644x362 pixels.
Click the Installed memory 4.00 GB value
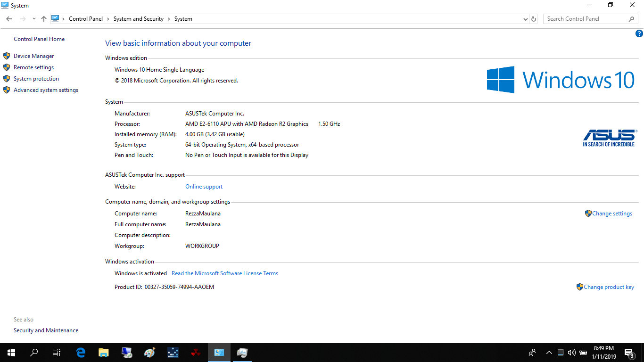tap(215, 134)
